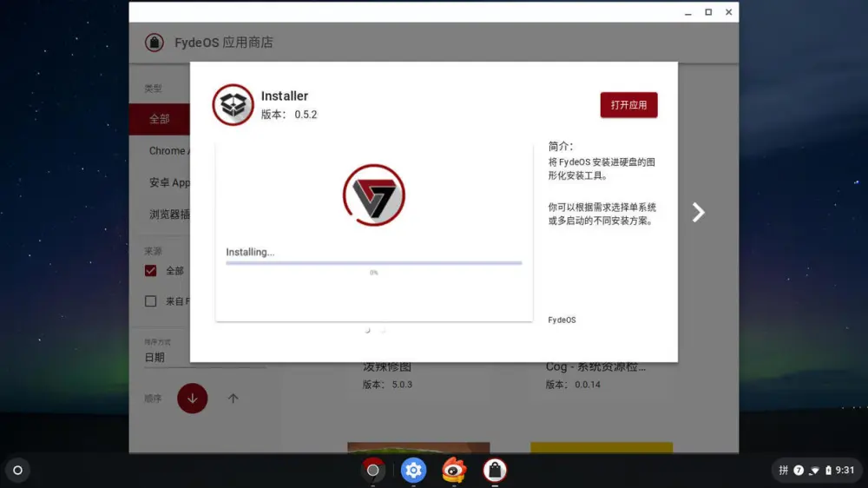Click the Installer box app icon

pos(233,105)
